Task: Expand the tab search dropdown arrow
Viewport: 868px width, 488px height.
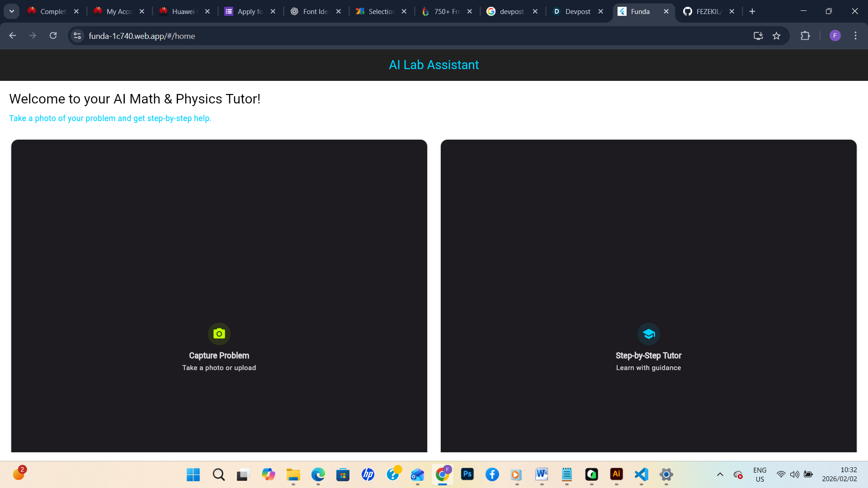Action: tap(12, 11)
